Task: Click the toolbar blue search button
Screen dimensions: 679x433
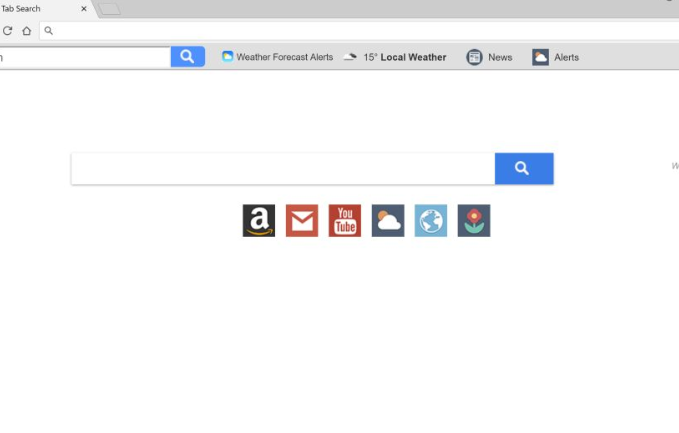Action: pos(188,57)
